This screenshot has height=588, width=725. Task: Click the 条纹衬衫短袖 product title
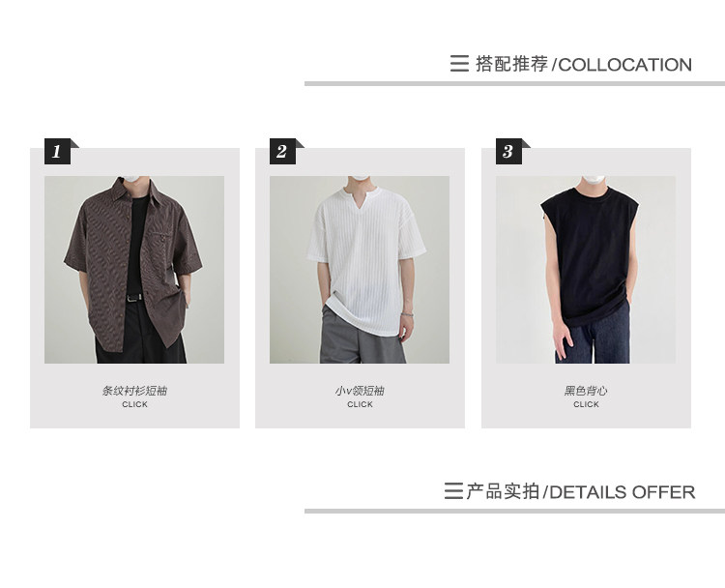coord(134,391)
